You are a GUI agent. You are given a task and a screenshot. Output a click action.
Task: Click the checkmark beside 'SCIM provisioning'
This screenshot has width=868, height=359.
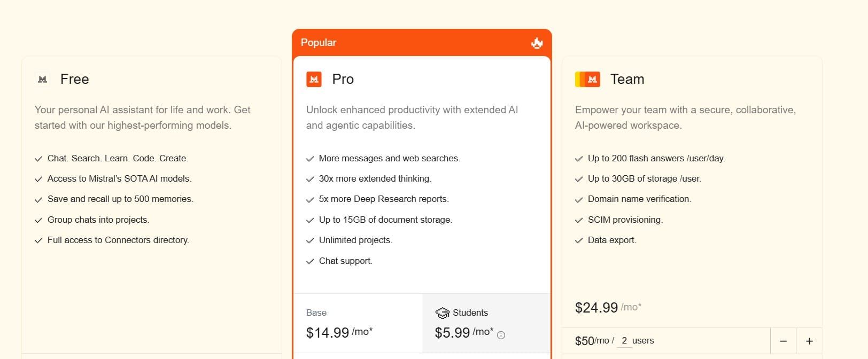click(579, 220)
